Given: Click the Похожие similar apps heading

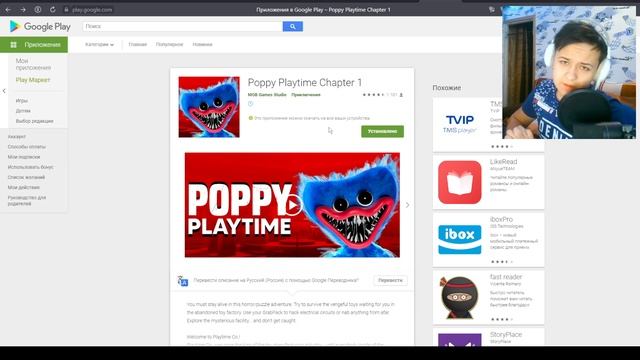Looking at the screenshot, I should pyautogui.click(x=447, y=88).
